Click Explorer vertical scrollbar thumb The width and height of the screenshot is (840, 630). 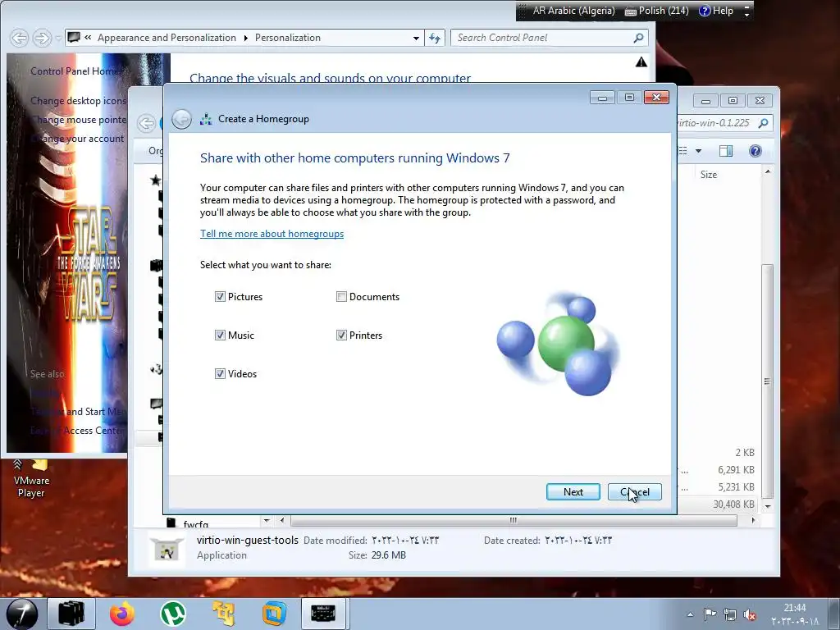click(768, 381)
